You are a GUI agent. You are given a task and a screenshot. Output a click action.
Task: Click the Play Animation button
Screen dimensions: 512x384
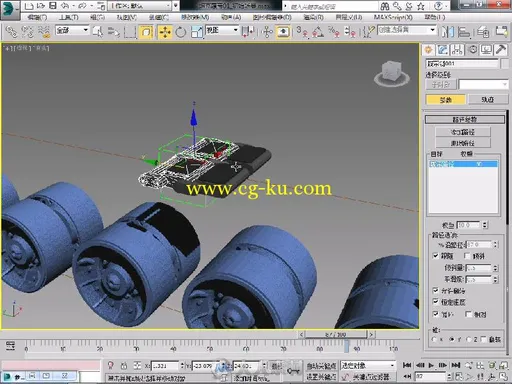[431, 365]
